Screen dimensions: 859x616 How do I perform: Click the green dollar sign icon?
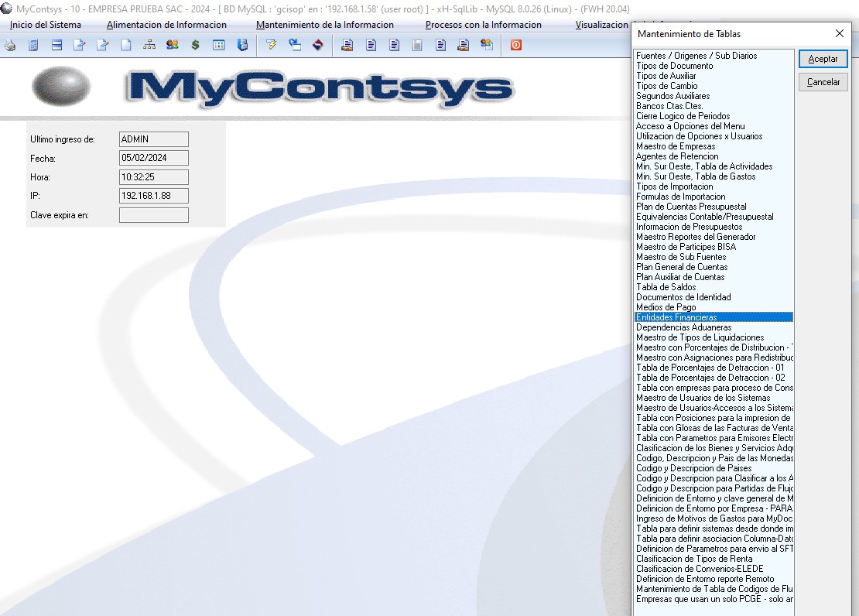195,46
